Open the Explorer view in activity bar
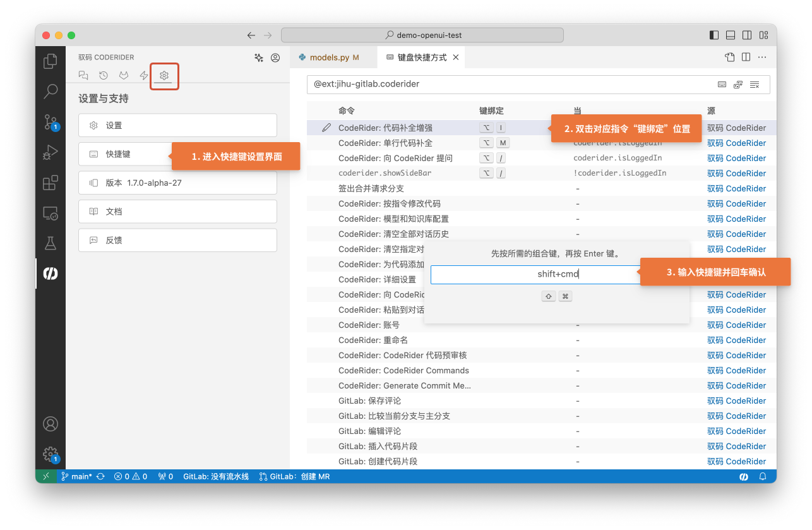This screenshot has height=530, width=812. pos(50,61)
